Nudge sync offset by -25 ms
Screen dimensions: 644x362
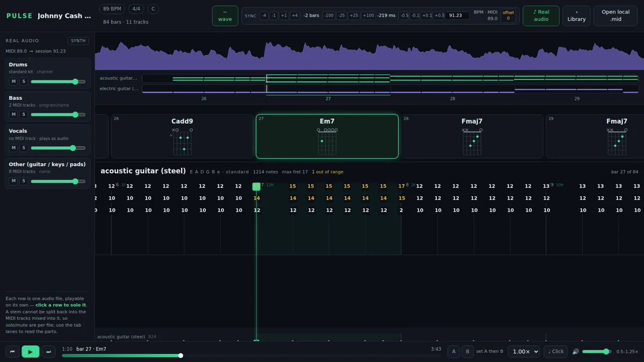click(x=341, y=16)
